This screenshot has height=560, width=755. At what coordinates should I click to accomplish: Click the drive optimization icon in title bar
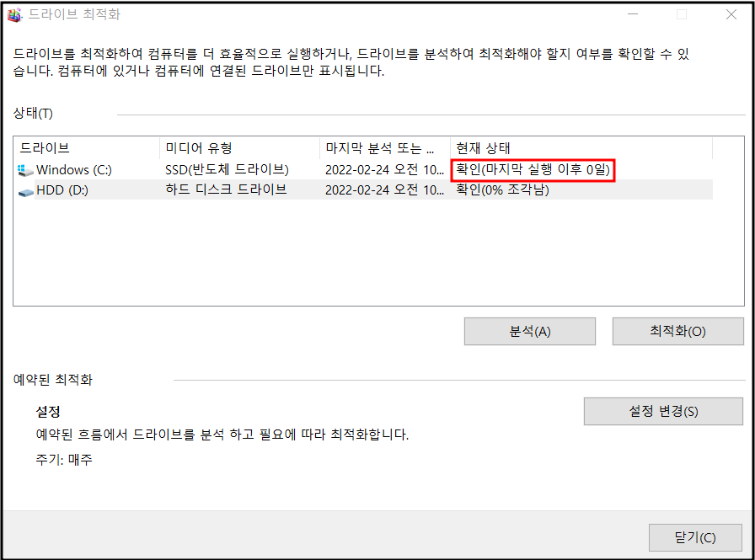coord(16,13)
